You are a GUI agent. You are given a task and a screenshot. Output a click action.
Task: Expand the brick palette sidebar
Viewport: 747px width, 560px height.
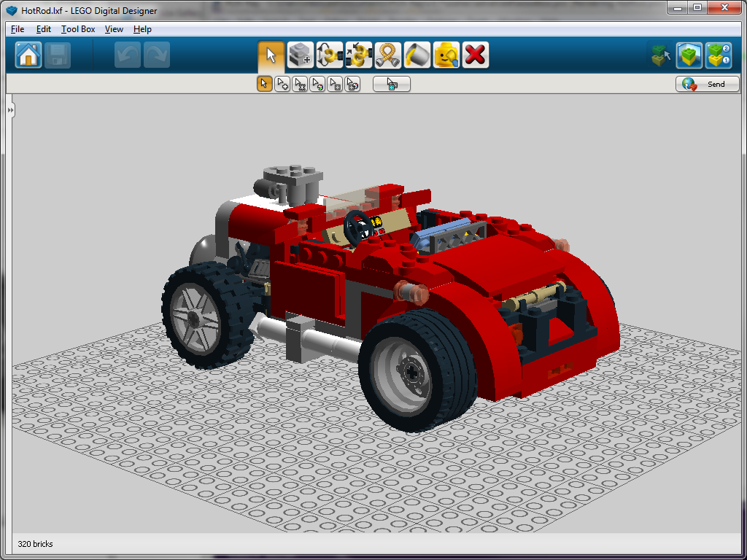pyautogui.click(x=9, y=109)
